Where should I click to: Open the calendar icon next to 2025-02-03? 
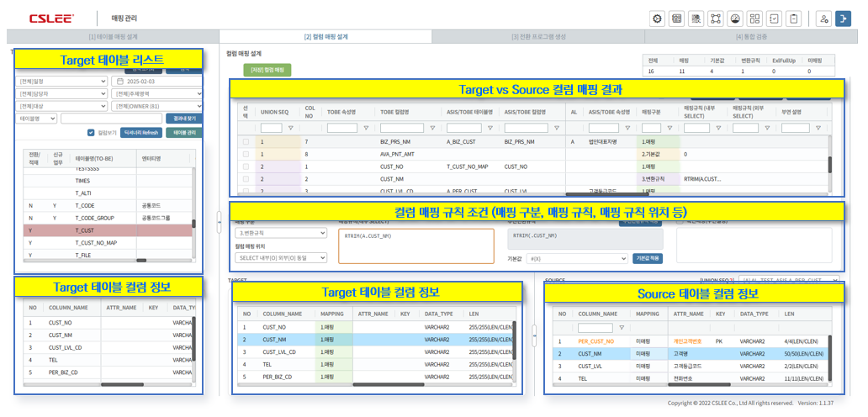click(x=119, y=82)
